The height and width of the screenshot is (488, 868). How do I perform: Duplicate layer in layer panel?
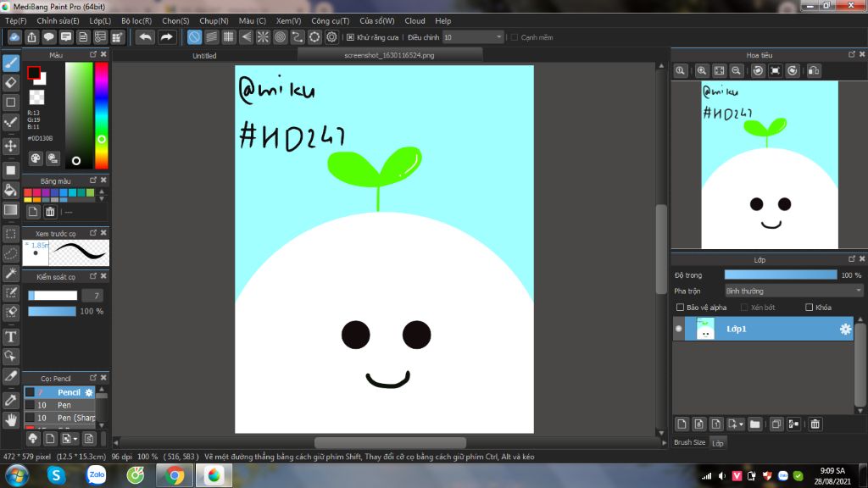[x=776, y=424]
